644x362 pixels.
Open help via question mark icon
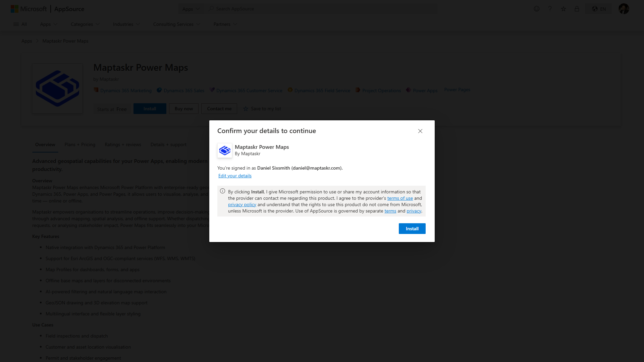pyautogui.click(x=550, y=9)
